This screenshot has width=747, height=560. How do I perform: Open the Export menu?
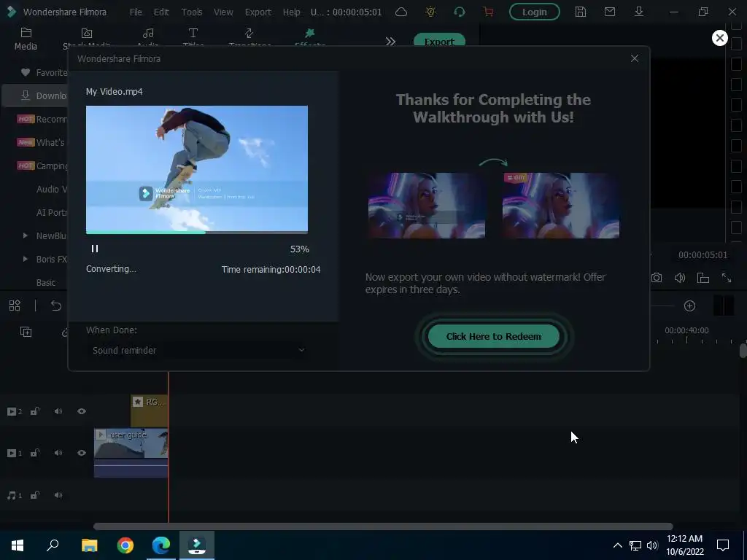(258, 12)
